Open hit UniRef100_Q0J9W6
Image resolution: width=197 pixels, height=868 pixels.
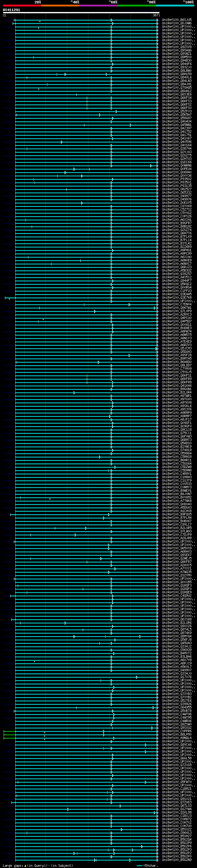(x=177, y=23)
